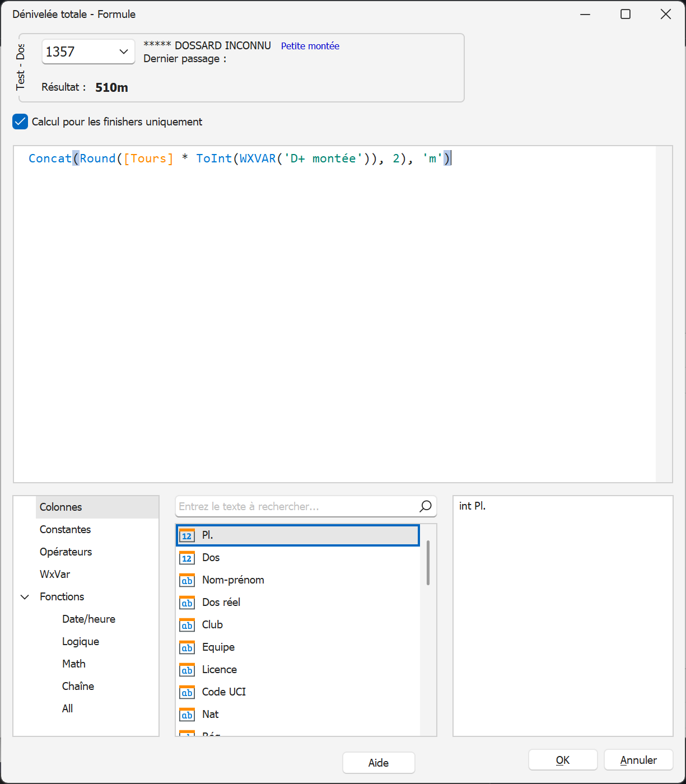This screenshot has height=784, width=686.
Task: Uncheck Calcul pour les finishers uniquement
Action: point(20,122)
